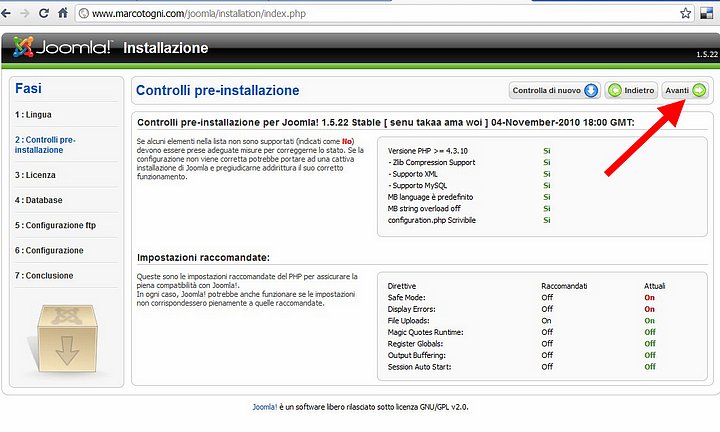
Task: Select step 2 : Controlli pre-installazione
Action: [45, 145]
